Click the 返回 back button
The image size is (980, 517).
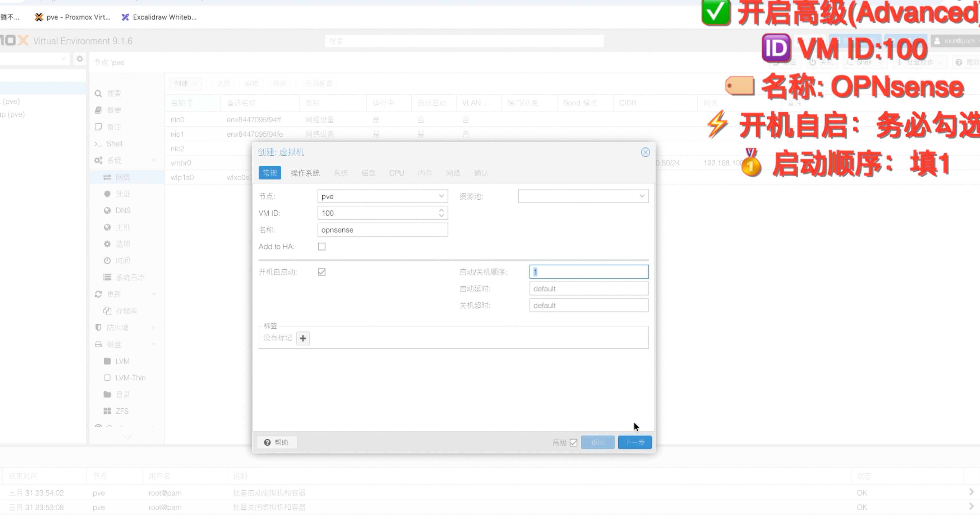click(598, 442)
